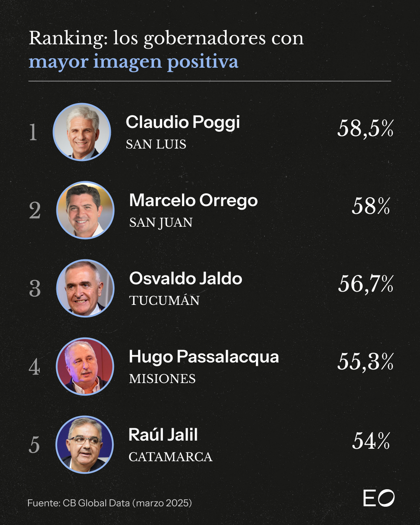This screenshot has height=525, width=420.
Task: Click the Osvaldo Jaldo name
Action: tap(186, 278)
